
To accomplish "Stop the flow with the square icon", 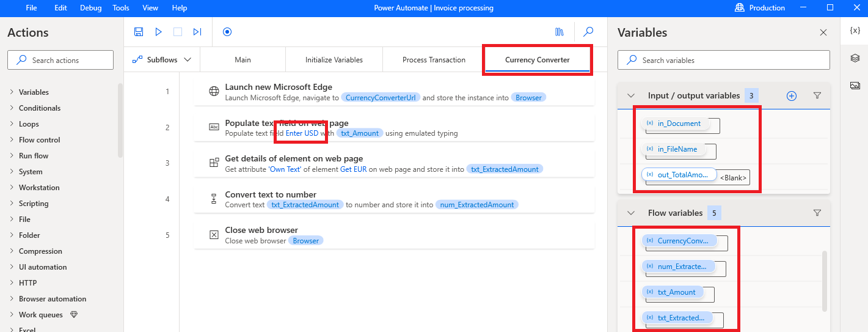I will click(x=178, y=32).
